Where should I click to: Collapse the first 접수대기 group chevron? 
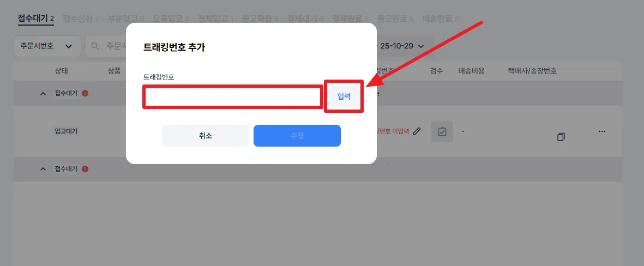pos(43,94)
